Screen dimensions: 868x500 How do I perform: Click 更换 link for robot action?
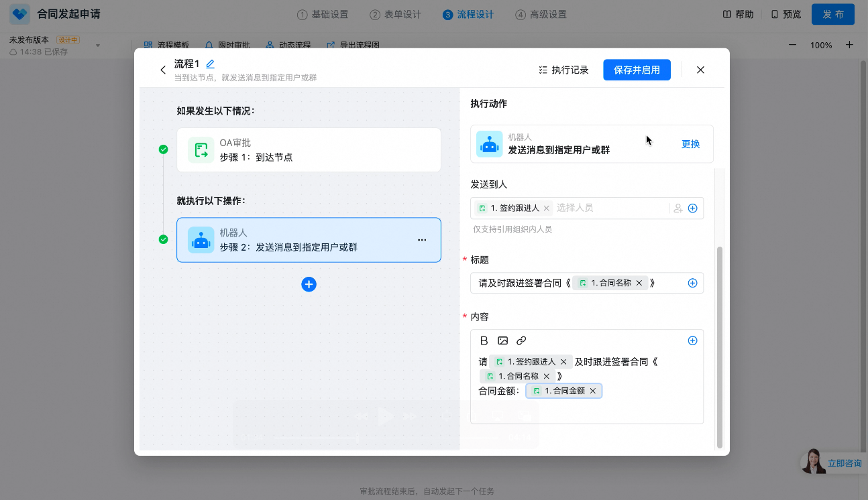tap(690, 144)
